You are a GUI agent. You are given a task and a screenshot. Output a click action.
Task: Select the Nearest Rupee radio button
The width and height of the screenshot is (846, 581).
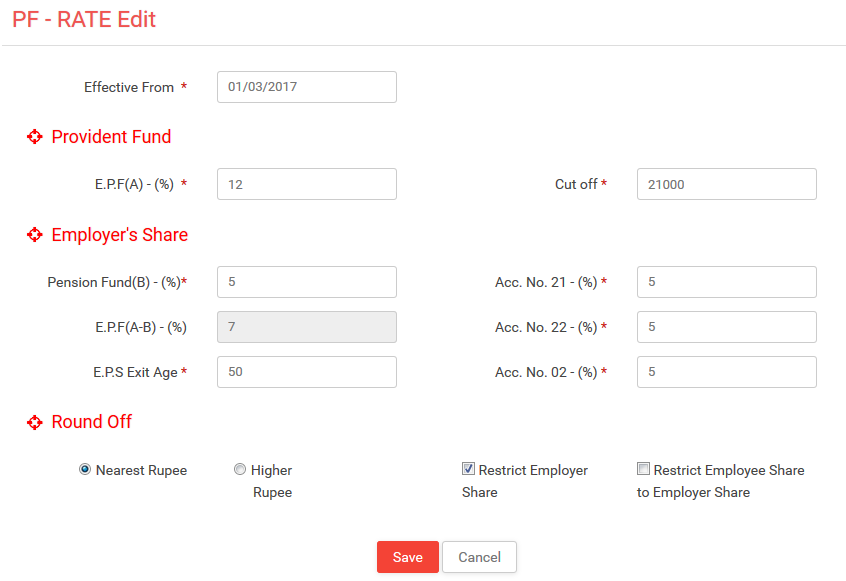(x=85, y=469)
